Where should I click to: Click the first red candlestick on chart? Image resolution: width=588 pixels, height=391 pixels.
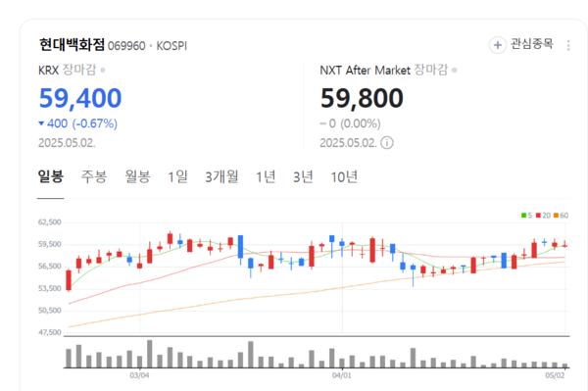click(x=69, y=280)
